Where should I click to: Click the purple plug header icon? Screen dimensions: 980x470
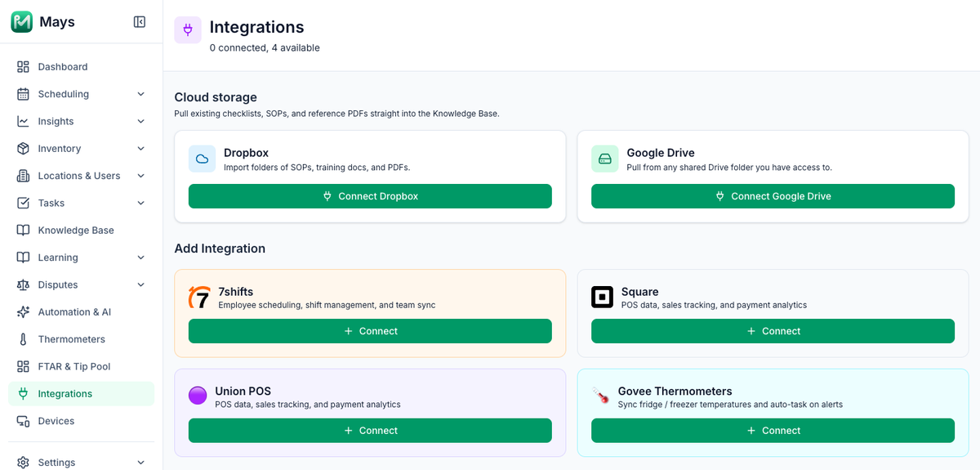pyautogui.click(x=188, y=30)
